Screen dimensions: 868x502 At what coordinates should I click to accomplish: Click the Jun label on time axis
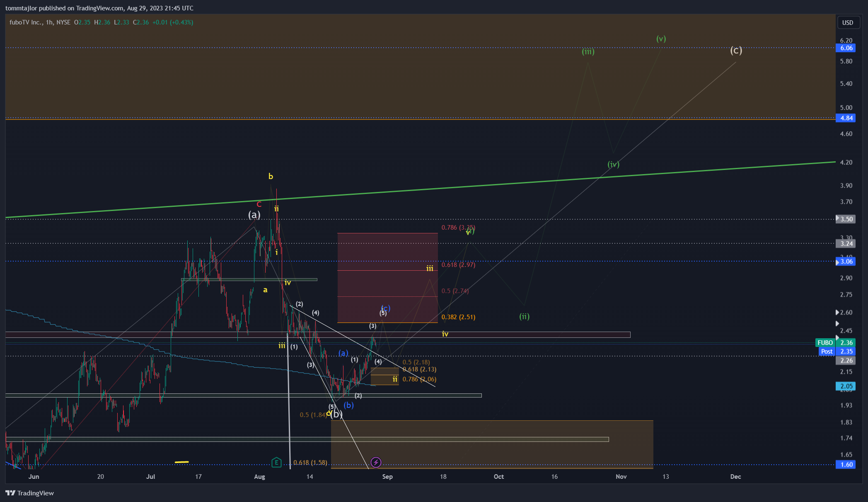(34, 477)
